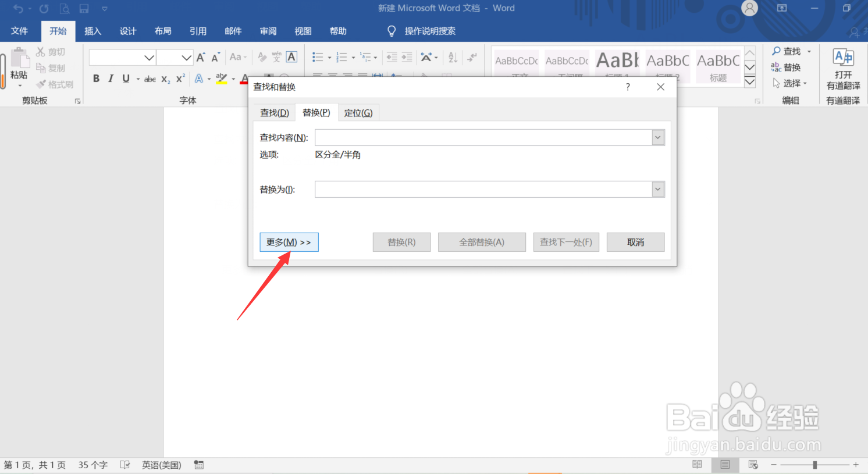
Task: Open the 定位(G) tab
Action: click(x=358, y=112)
